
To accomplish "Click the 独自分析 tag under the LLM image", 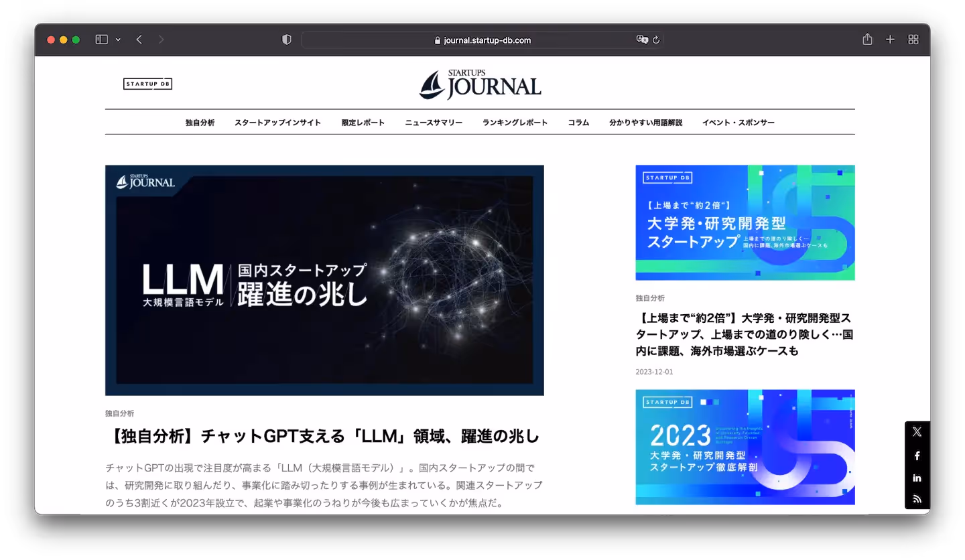I will pos(119,413).
